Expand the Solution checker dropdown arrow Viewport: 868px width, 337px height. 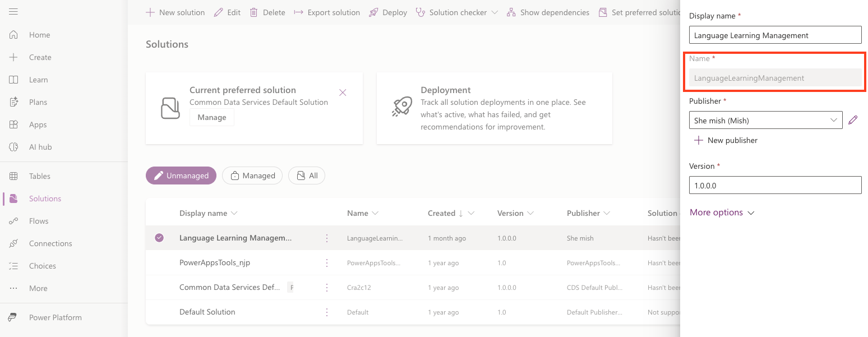tap(495, 12)
